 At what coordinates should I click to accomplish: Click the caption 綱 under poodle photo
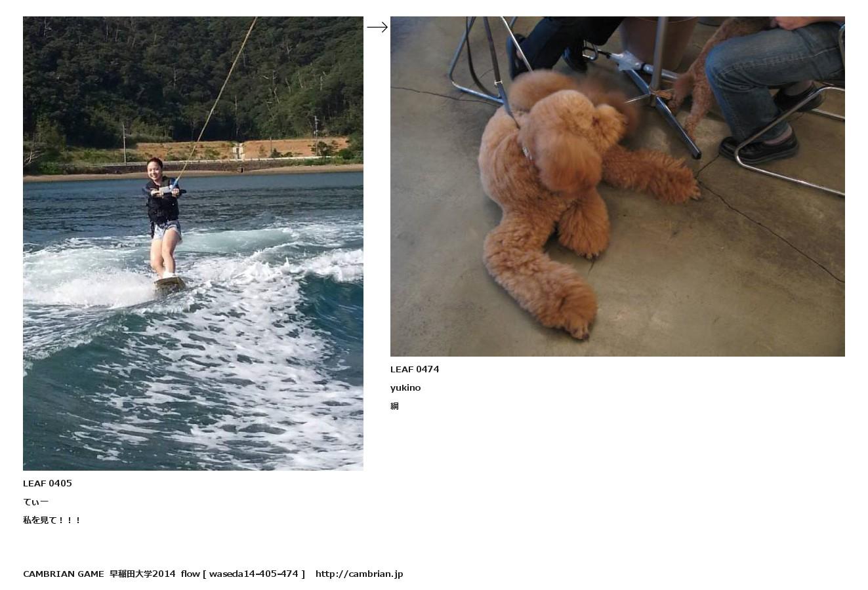point(394,406)
